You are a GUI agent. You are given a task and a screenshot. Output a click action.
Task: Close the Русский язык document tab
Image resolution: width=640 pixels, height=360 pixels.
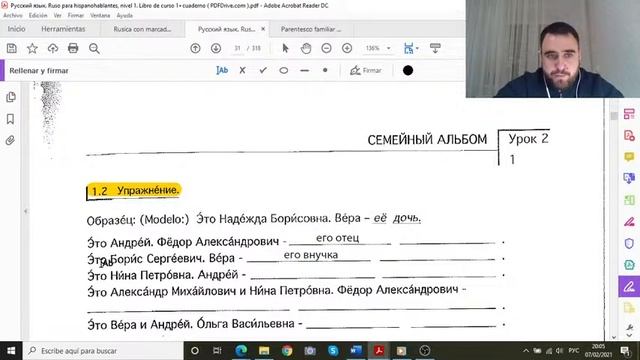pyautogui.click(x=263, y=29)
